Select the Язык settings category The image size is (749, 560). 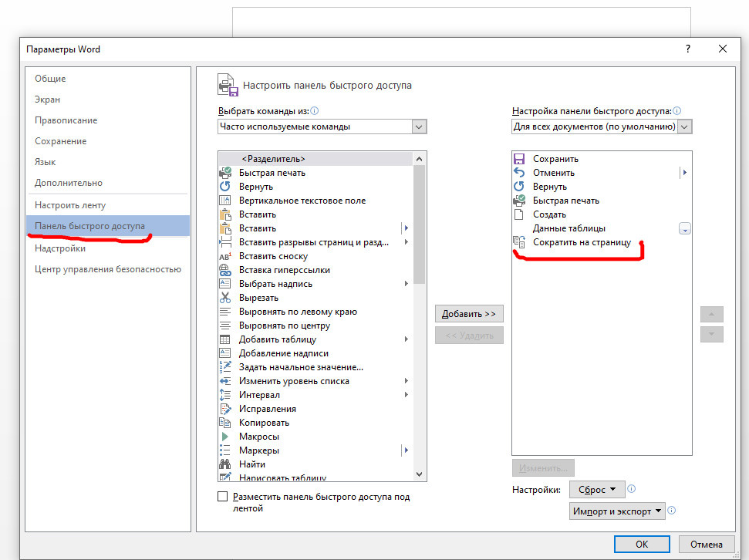[46, 162]
